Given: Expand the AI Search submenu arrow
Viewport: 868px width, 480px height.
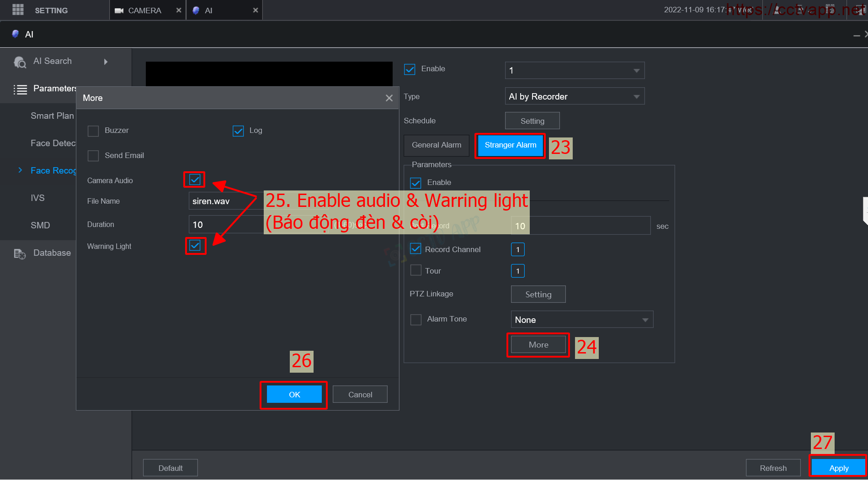Looking at the screenshot, I should [106, 62].
